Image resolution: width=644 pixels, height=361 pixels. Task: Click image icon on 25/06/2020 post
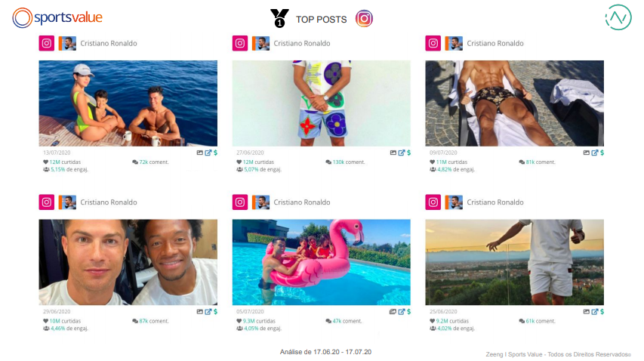click(586, 311)
